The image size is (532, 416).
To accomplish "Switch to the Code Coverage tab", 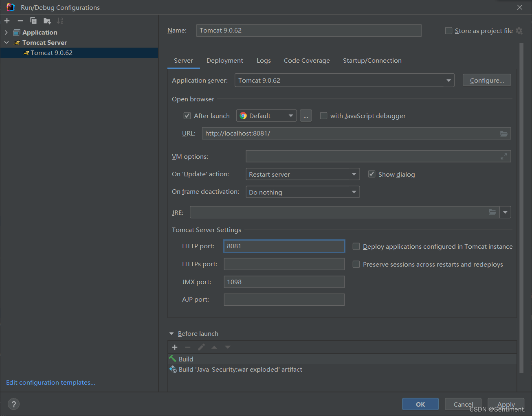I will click(x=307, y=61).
